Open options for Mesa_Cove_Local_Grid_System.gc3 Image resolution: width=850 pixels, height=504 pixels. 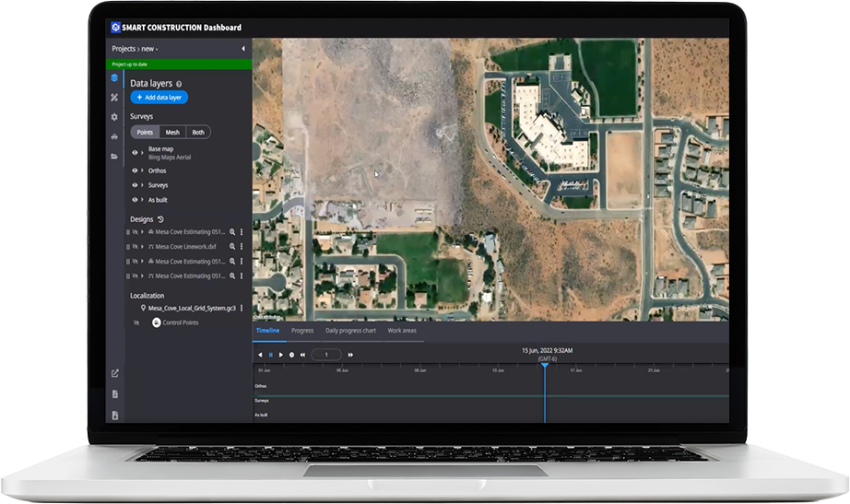coord(242,308)
